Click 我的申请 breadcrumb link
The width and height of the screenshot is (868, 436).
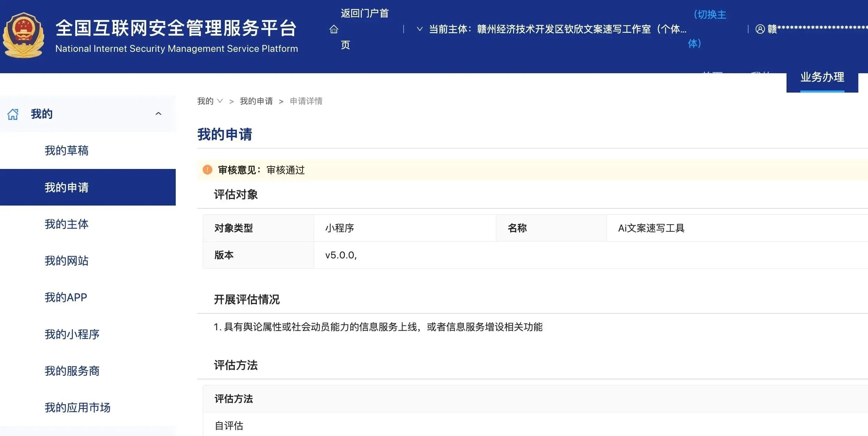point(256,101)
